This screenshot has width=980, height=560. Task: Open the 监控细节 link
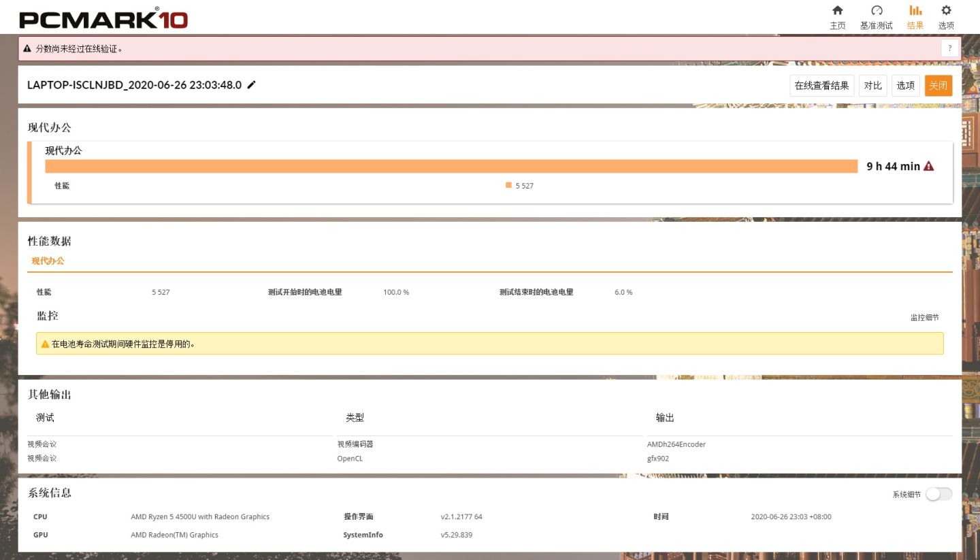pos(926,316)
